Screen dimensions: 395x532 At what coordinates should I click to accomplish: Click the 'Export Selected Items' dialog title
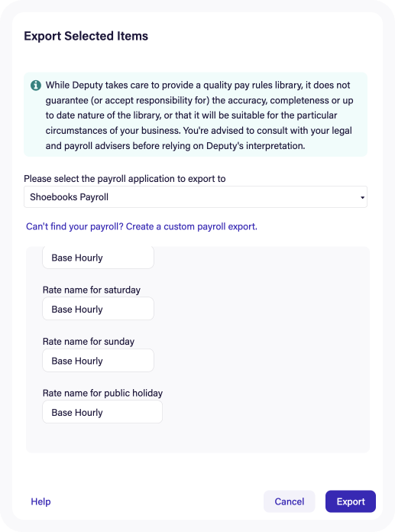86,36
